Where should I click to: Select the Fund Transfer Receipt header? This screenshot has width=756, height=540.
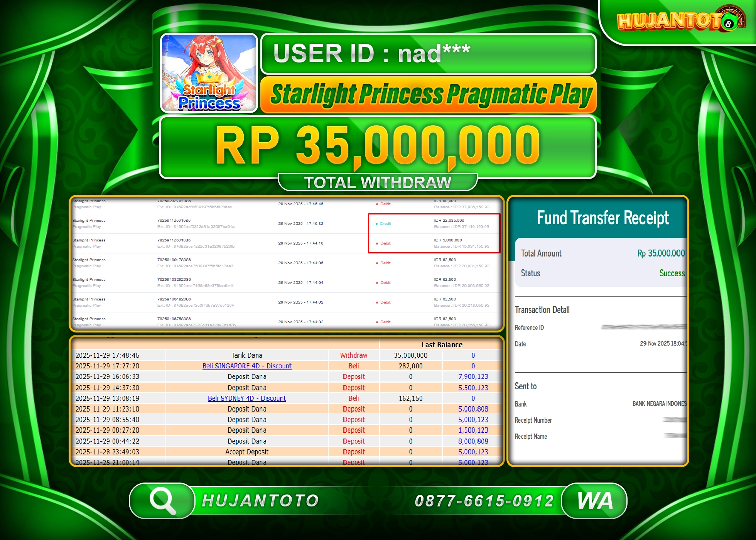coord(602,218)
